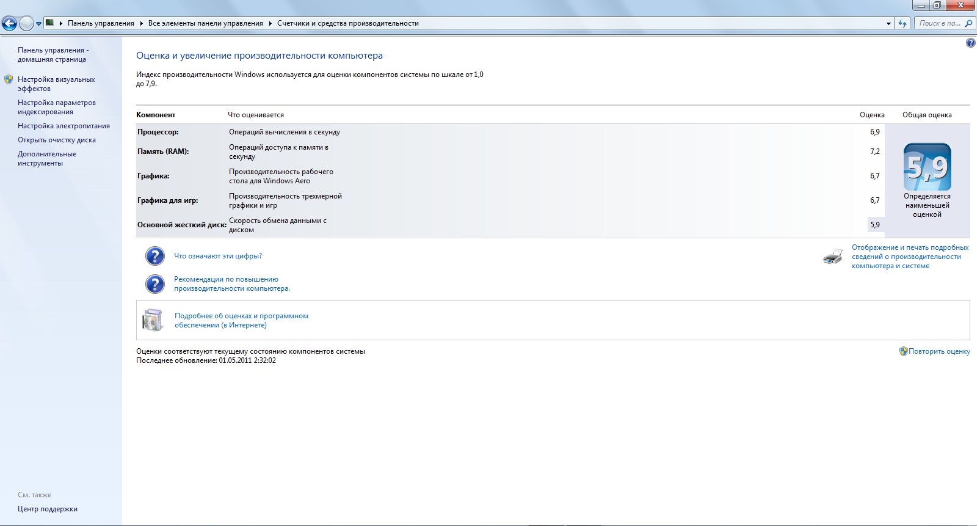The image size is (980, 526).
Task: Click heading 'Оценка и увеличение производительности компьютера'
Action: (260, 56)
